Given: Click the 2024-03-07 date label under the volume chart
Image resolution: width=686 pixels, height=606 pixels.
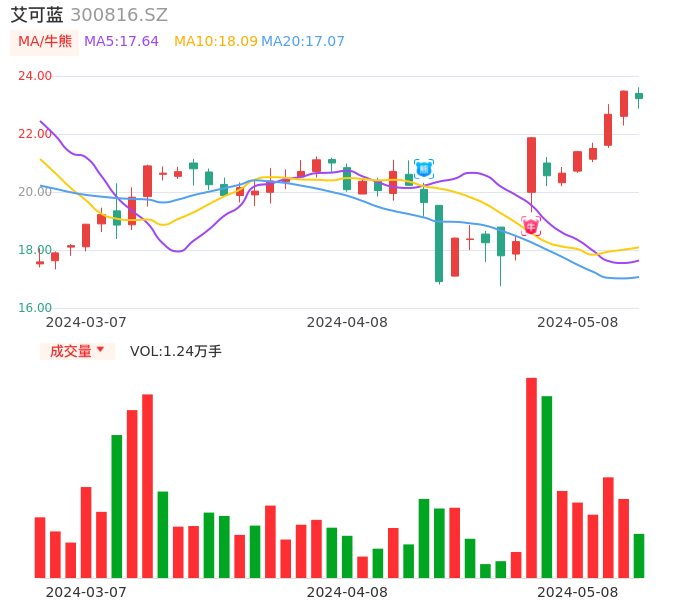Looking at the screenshot, I should pos(86,592).
